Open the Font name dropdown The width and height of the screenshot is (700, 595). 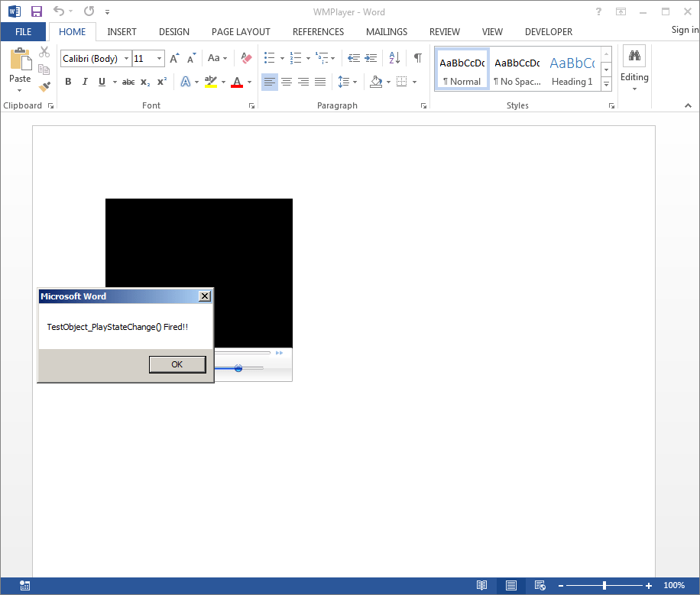127,58
